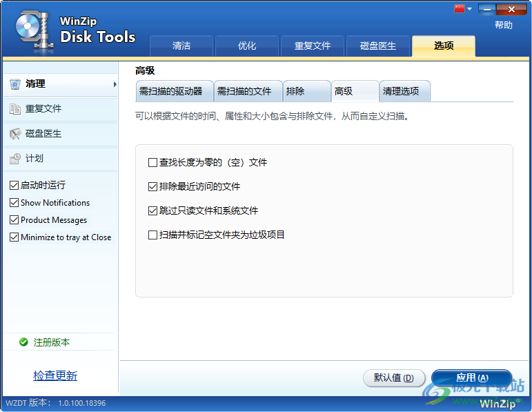Viewport: 532px width, 412px height.
Task: Enable 扫描并标记空文件夹为垃圾项目 checkbox
Action: [x=152, y=235]
